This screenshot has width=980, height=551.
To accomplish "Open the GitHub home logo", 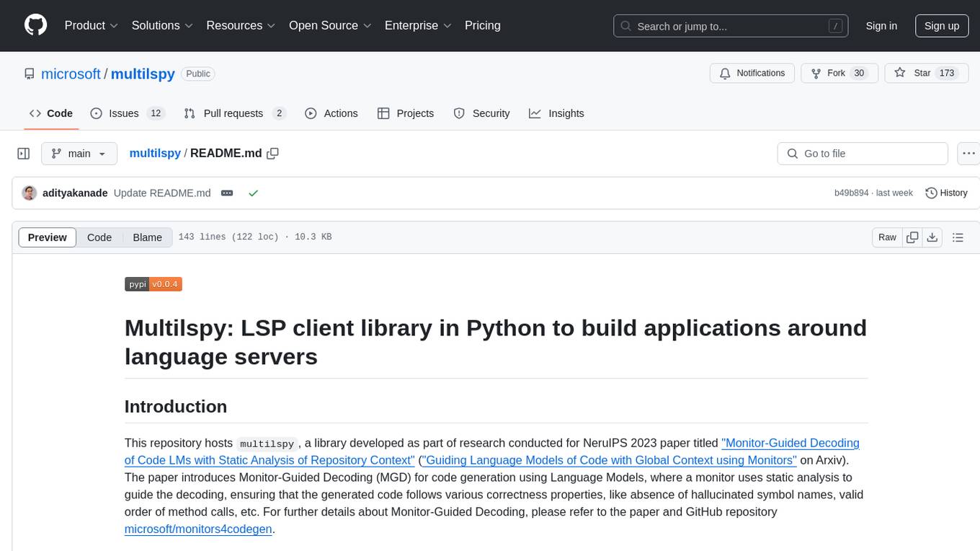I will (35, 25).
